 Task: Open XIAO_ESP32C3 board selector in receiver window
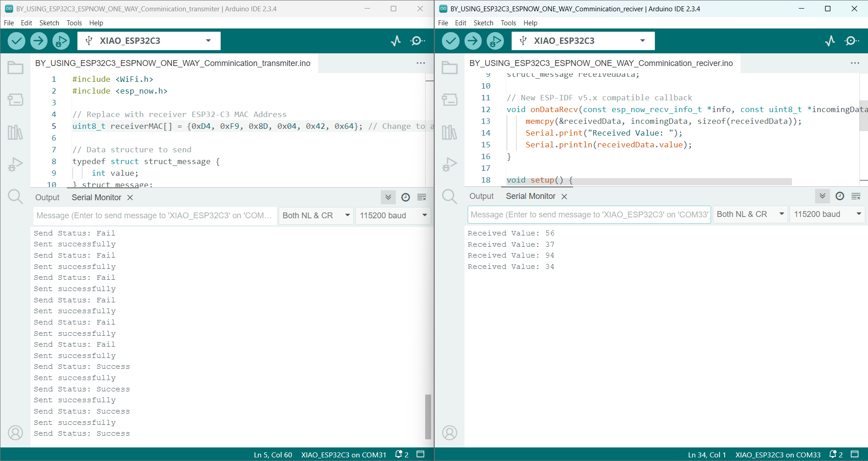(583, 41)
